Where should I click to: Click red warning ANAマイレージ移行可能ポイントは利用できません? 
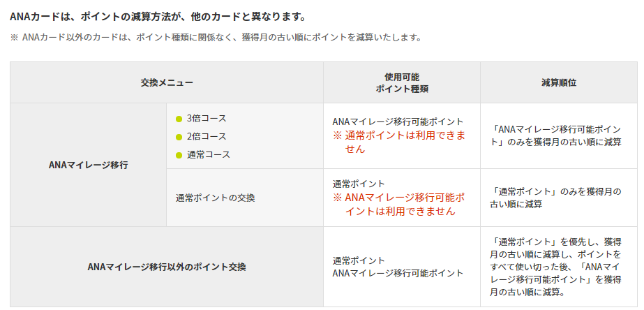[399, 204]
